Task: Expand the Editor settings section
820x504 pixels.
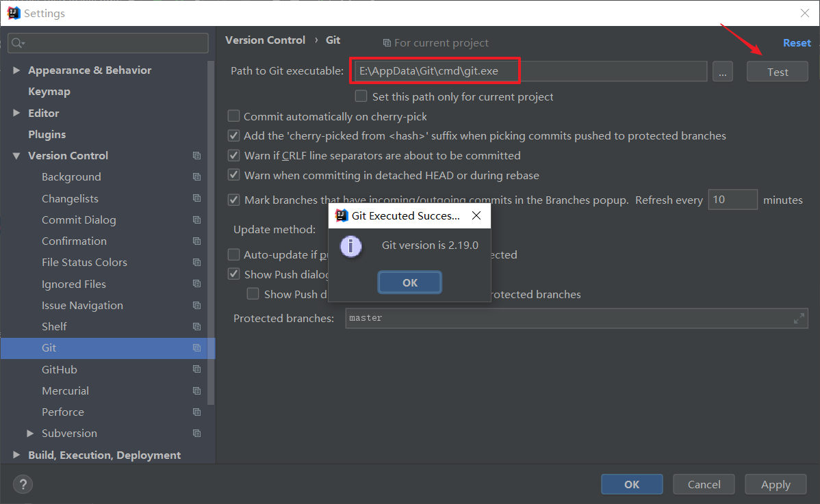Action: tap(16, 113)
